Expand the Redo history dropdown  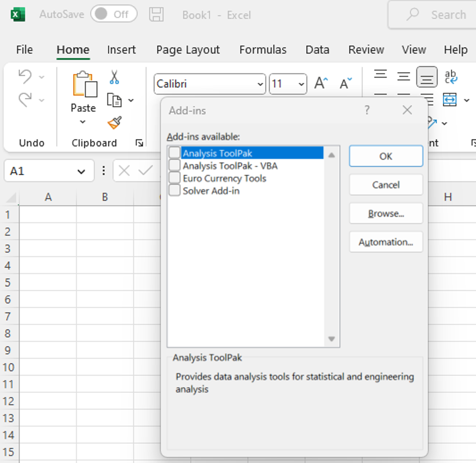[42, 100]
